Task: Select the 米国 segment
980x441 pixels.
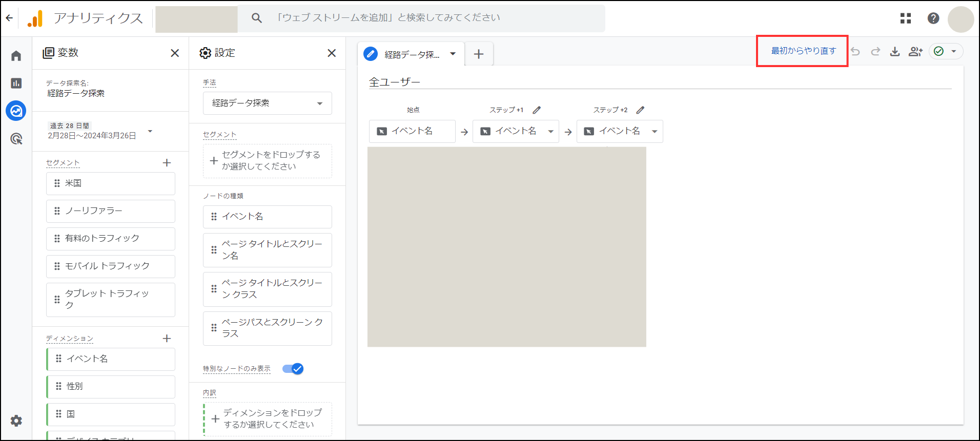Action: click(111, 183)
